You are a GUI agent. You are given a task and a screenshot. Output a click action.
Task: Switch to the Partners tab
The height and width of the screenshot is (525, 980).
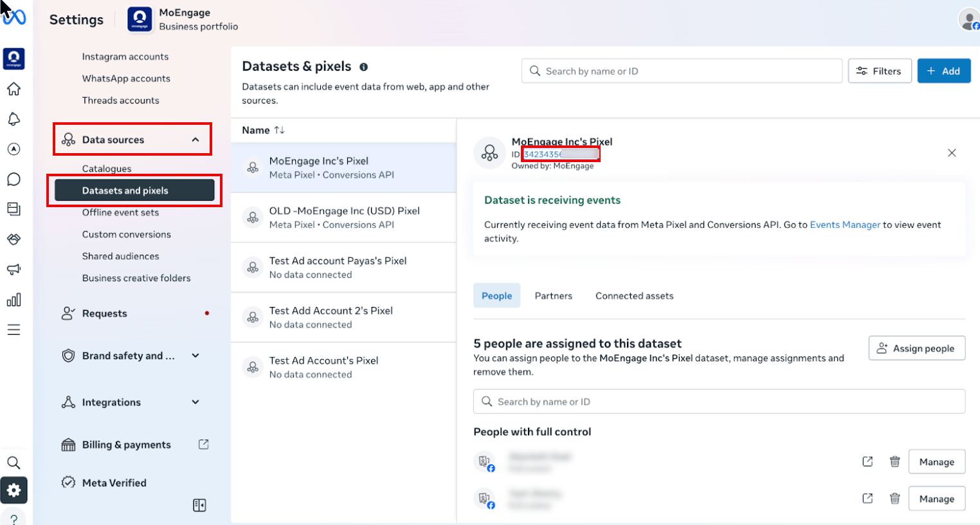pyautogui.click(x=554, y=296)
